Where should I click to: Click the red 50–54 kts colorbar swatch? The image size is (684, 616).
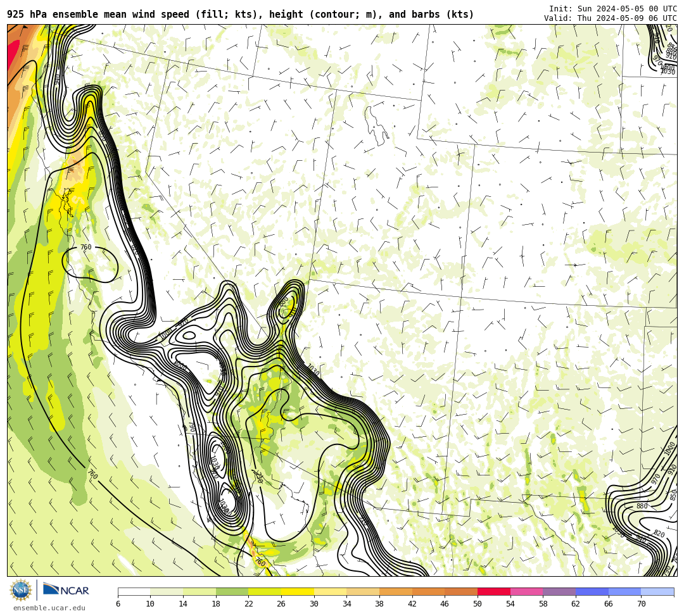coord(494,591)
